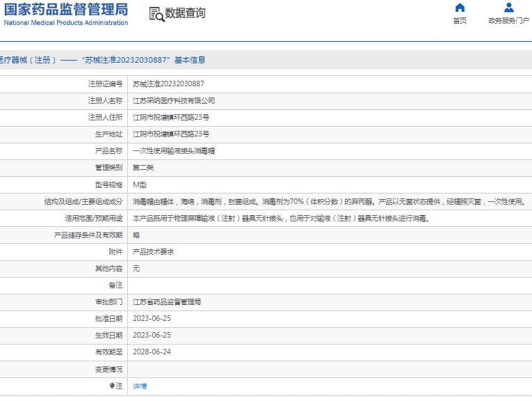This screenshot has height=401, width=532.
Task: Click the 国家药品监督管理局 logo title
Action: pyautogui.click(x=66, y=9)
